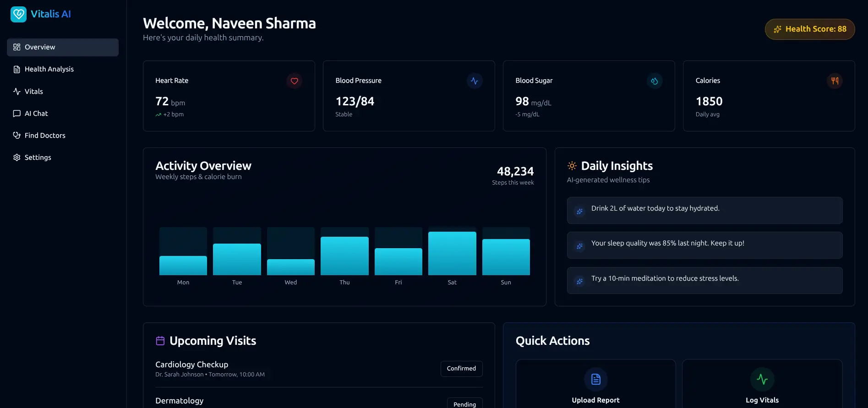
Task: Click the Blood Pressure pulse icon
Action: (x=474, y=81)
